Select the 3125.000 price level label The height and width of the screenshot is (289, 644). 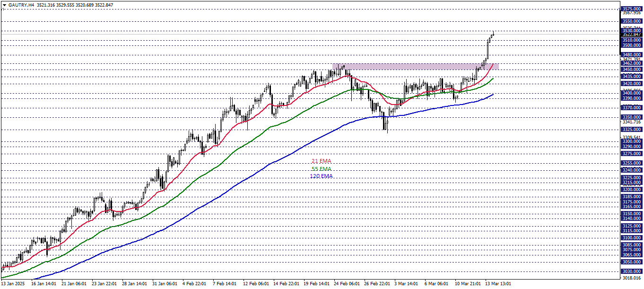tap(632, 226)
